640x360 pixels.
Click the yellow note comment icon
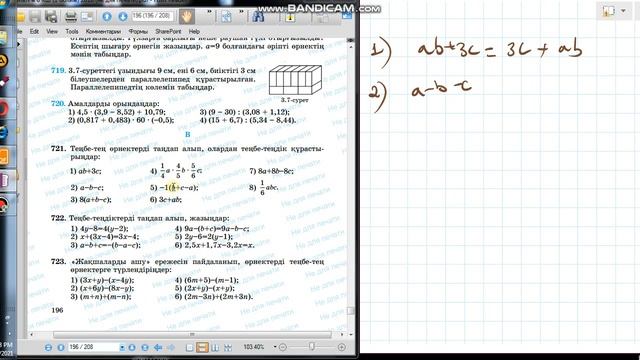click(290, 17)
